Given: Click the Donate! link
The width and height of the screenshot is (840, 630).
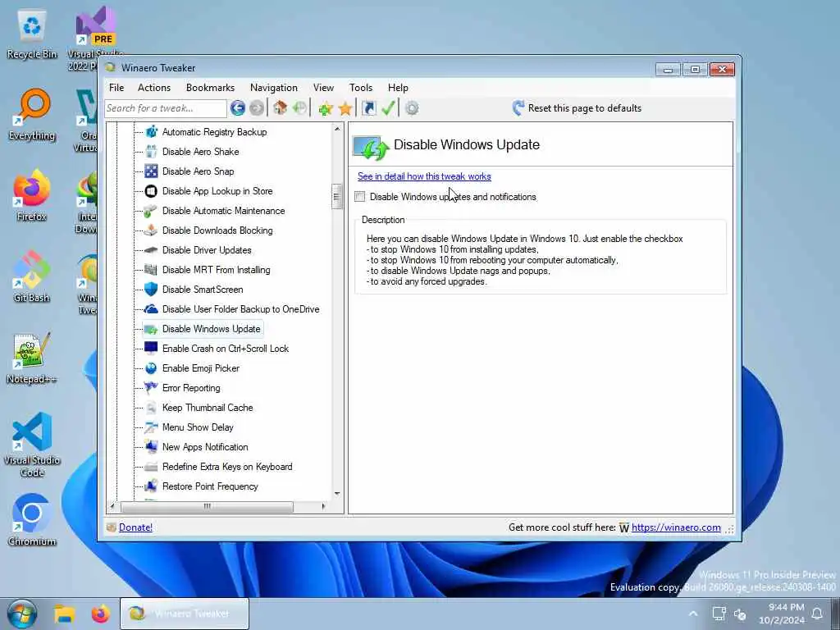Looking at the screenshot, I should coord(135,527).
